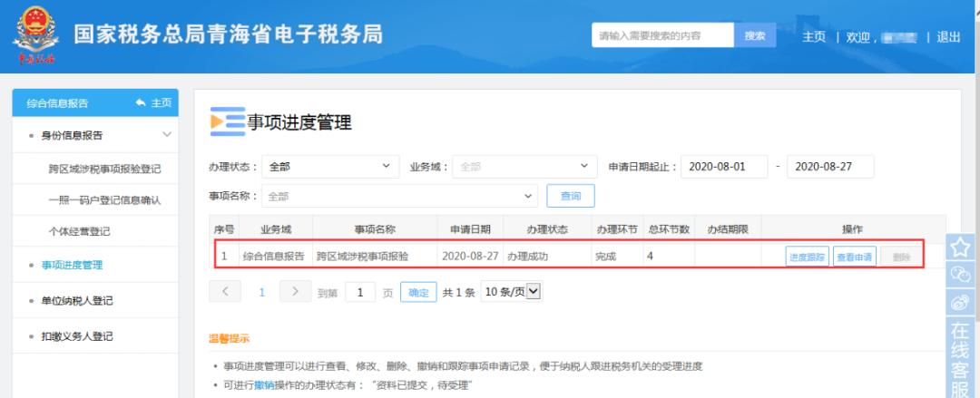Click the 搜索 search button
This screenshot has height=398, width=980.
(x=755, y=35)
